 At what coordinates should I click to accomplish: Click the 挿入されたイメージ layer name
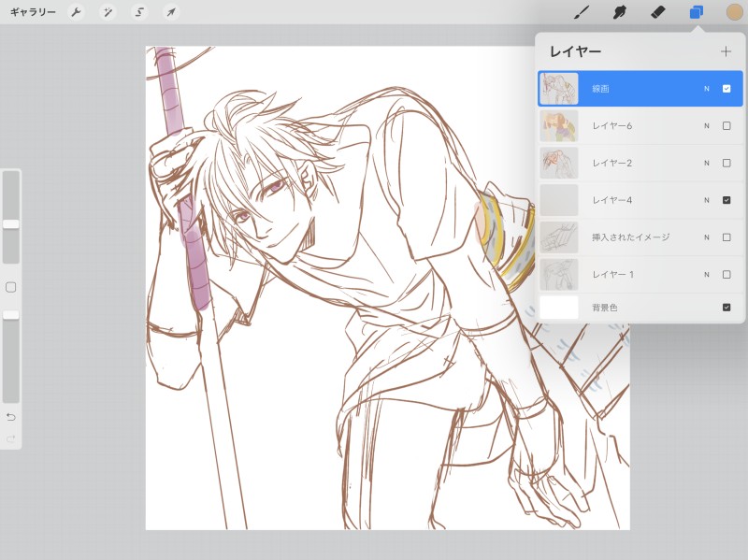point(630,237)
